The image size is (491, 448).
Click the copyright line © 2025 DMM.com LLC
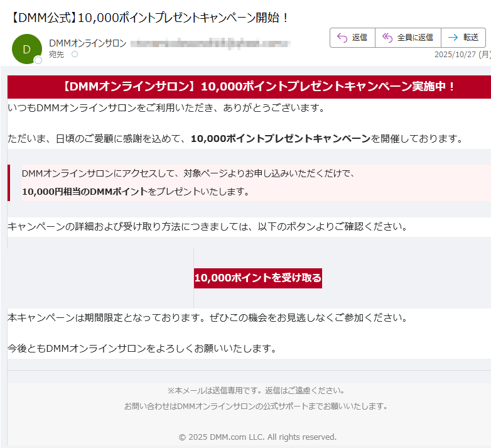tap(257, 437)
